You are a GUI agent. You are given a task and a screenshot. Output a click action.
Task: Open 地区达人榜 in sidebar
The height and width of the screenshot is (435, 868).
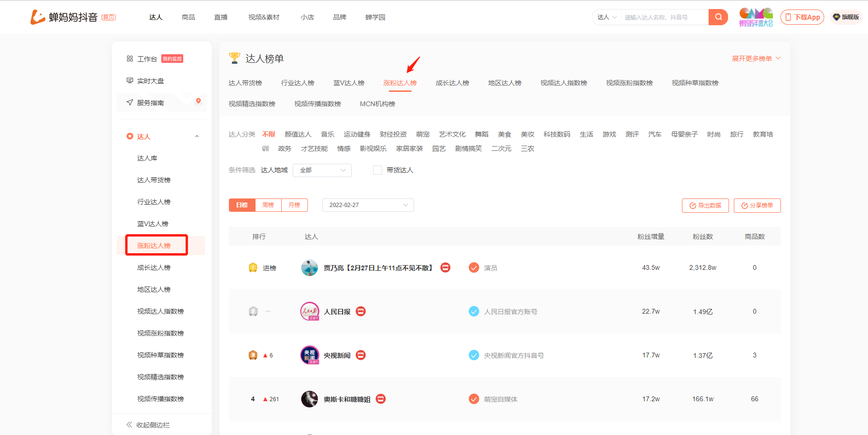click(154, 289)
